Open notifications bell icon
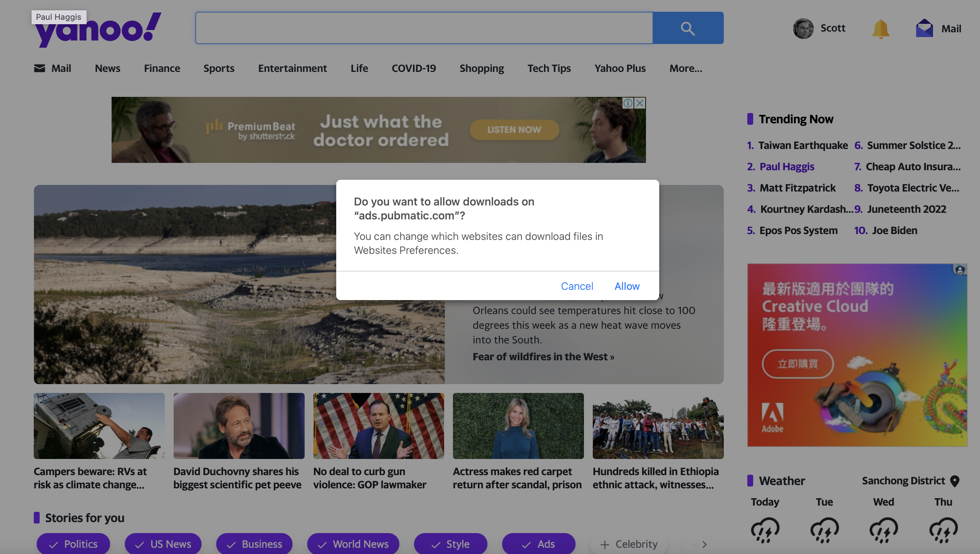Viewport: 980px width, 554px height. (880, 29)
